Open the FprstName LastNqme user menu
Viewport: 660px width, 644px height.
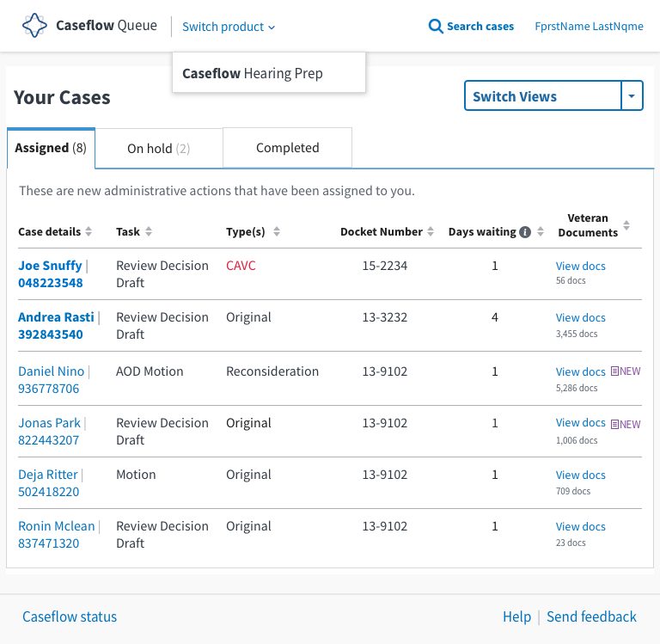click(x=589, y=26)
